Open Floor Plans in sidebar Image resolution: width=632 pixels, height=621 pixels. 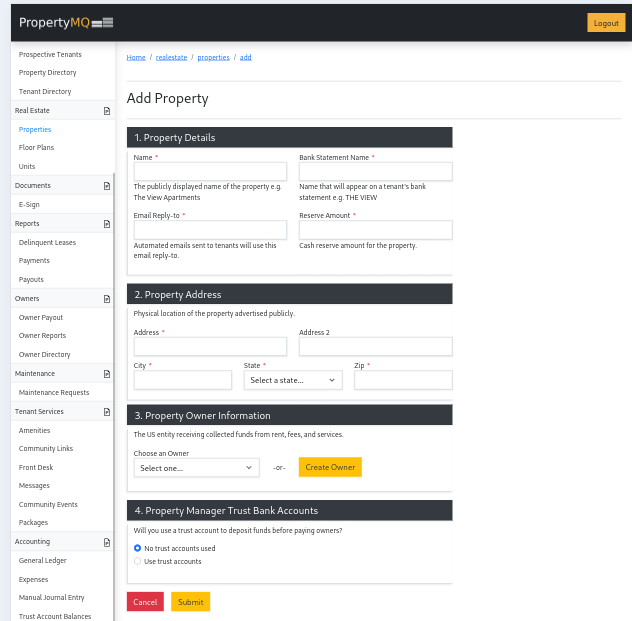(x=36, y=148)
